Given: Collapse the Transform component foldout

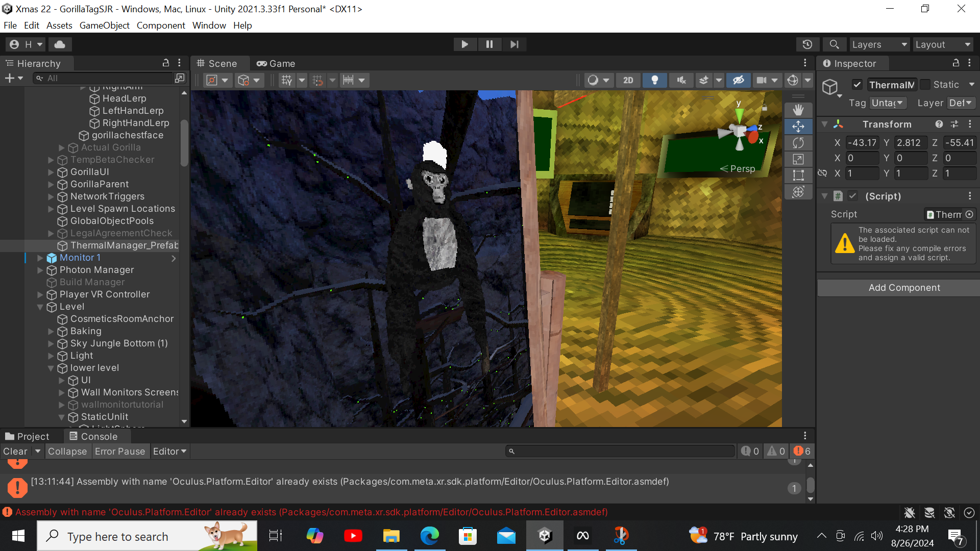Looking at the screenshot, I should click(x=824, y=124).
